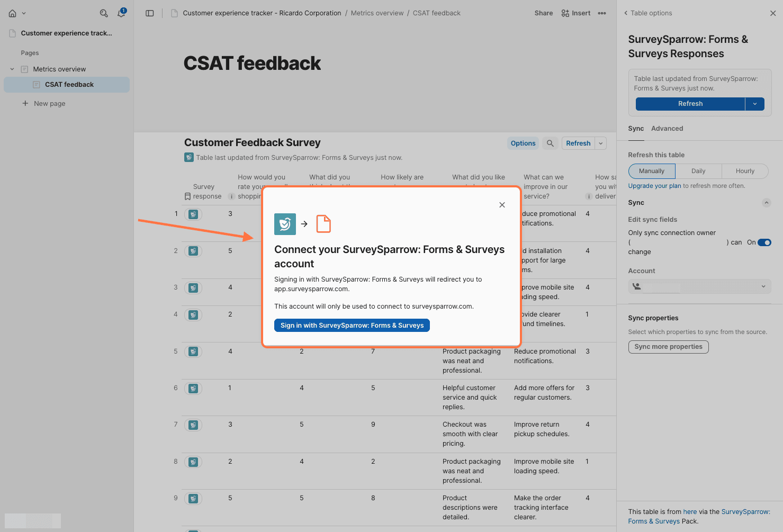Select Hourly refresh frequency

coord(744,171)
